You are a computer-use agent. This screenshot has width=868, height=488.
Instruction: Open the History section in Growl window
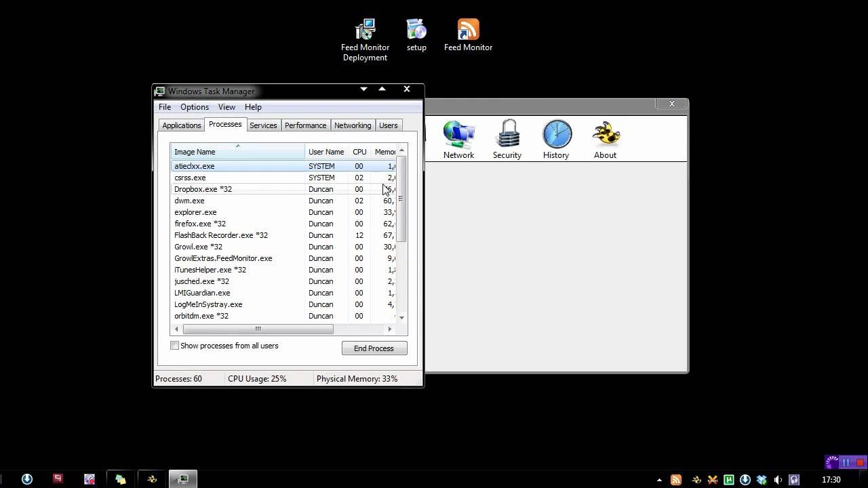[x=556, y=140]
